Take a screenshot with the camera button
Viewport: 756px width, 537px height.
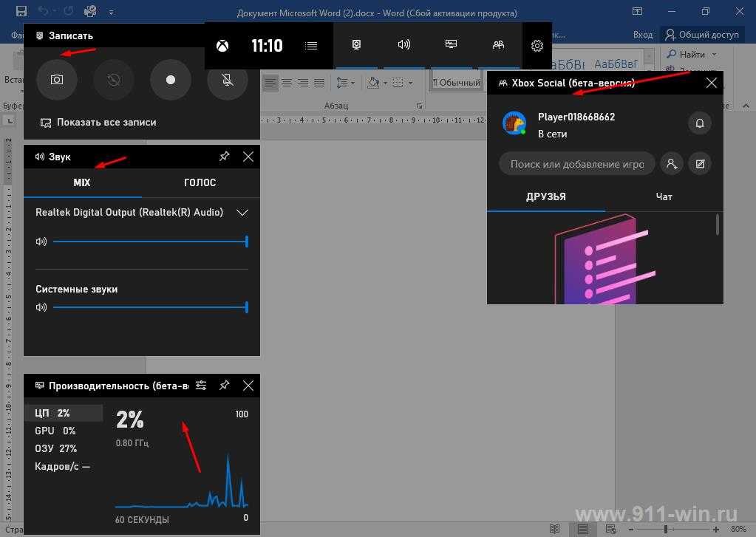tap(57, 80)
